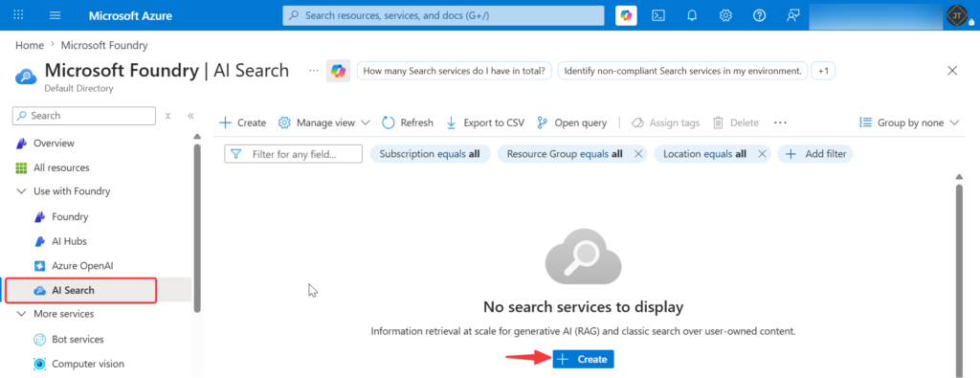Open the Group by none dropdown
The width and height of the screenshot is (980, 378).
pyautogui.click(x=909, y=122)
